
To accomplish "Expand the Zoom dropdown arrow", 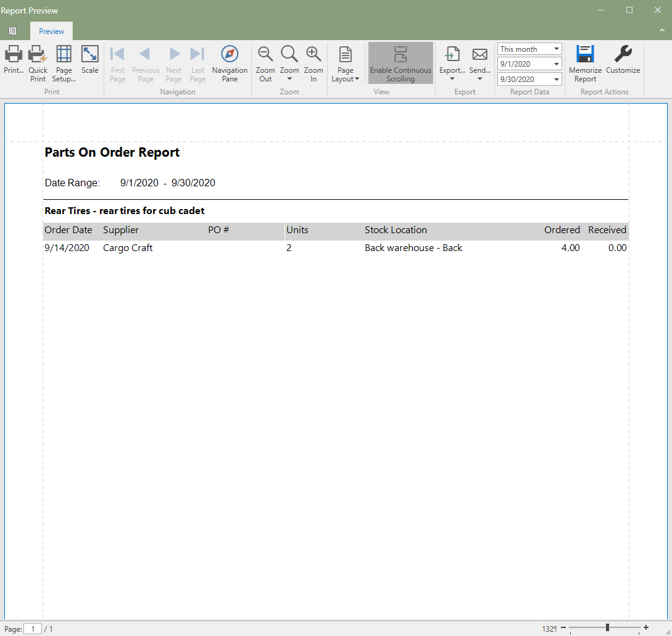I will pos(289,79).
